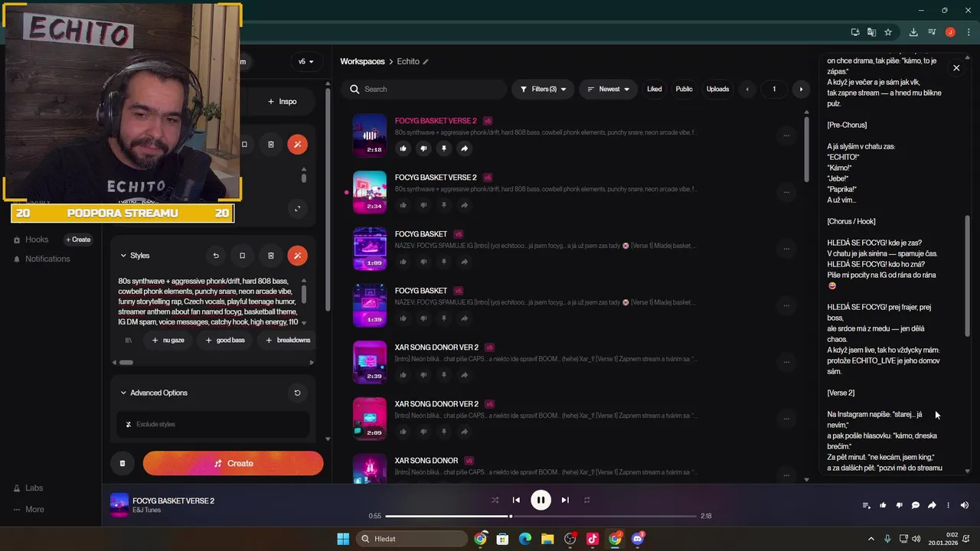
Task: Share the FOCYG BASKET VERSE 2 (2:18) song
Action: point(464,148)
